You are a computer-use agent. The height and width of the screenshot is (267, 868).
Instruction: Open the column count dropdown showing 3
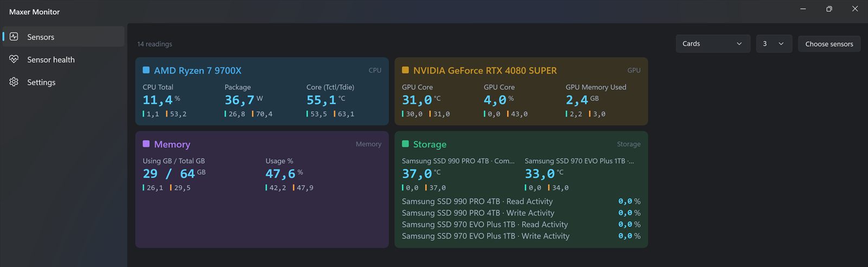point(774,43)
